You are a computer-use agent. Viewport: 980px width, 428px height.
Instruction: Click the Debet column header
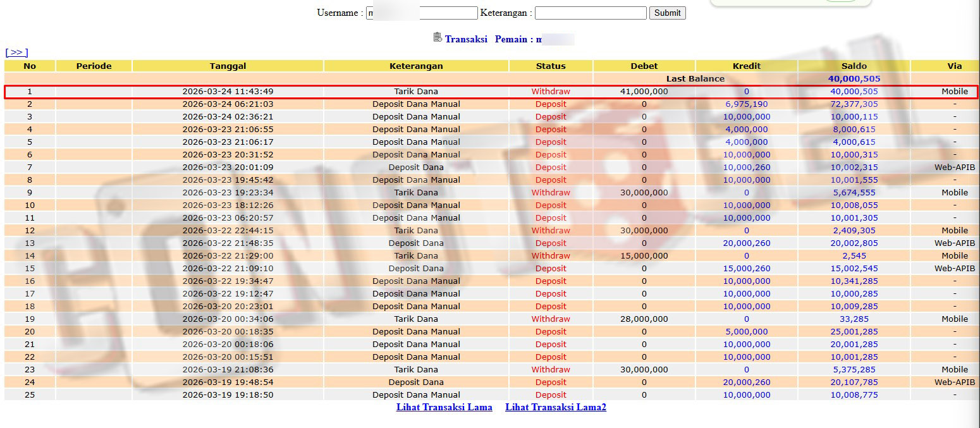[x=644, y=66]
